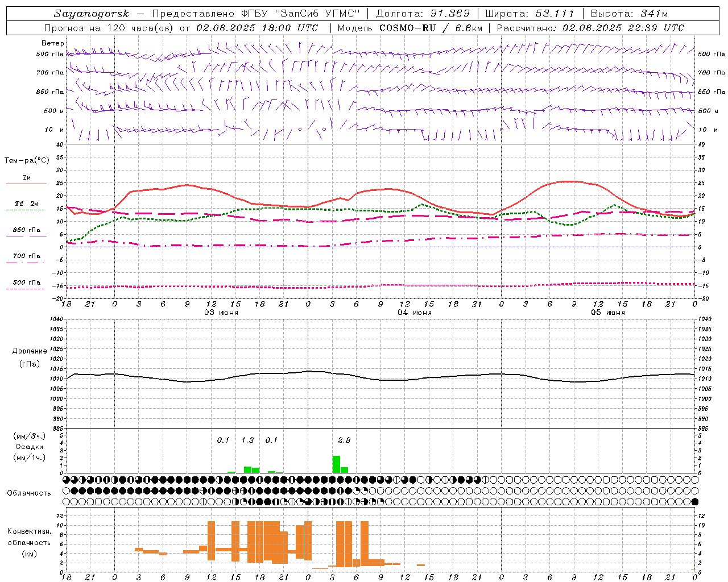This screenshot has height=582, width=728.
Task: Click the Конвективн. облачность label
Action: (x=29, y=537)
